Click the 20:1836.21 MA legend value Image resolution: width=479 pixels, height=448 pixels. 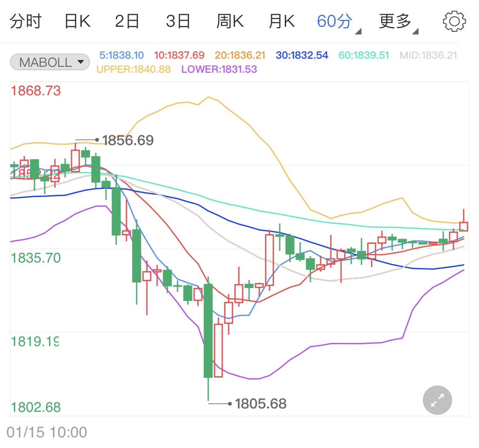240,55
